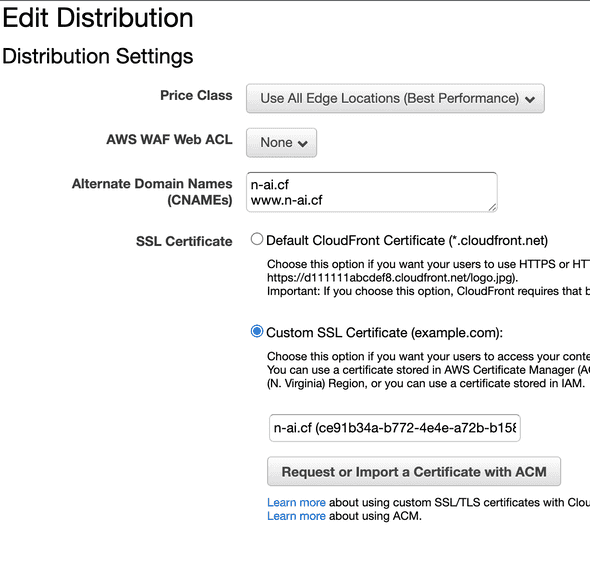Click the Custom SSL Certificate (example.com) label text

384,333
